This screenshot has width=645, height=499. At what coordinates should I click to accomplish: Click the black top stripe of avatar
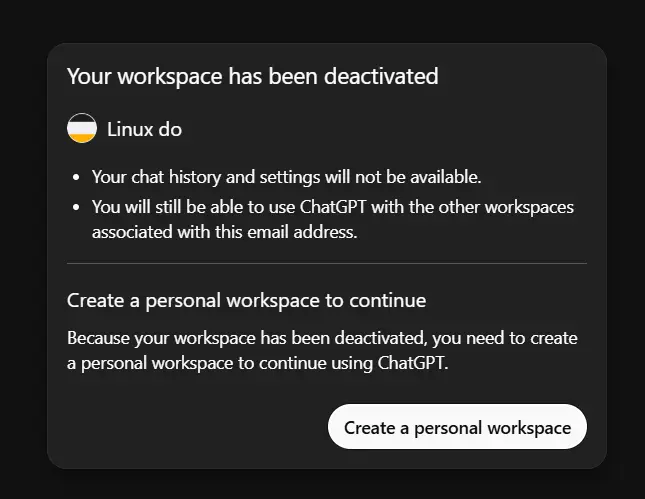coord(82,118)
